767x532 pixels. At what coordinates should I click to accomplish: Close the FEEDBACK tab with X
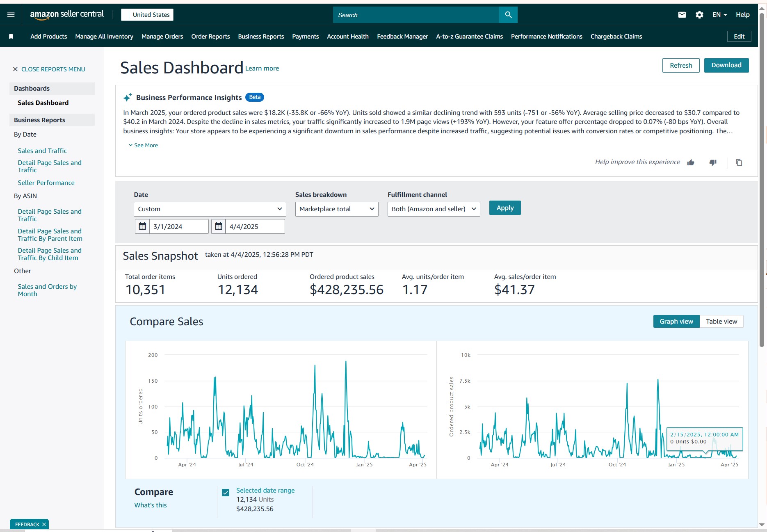44,524
